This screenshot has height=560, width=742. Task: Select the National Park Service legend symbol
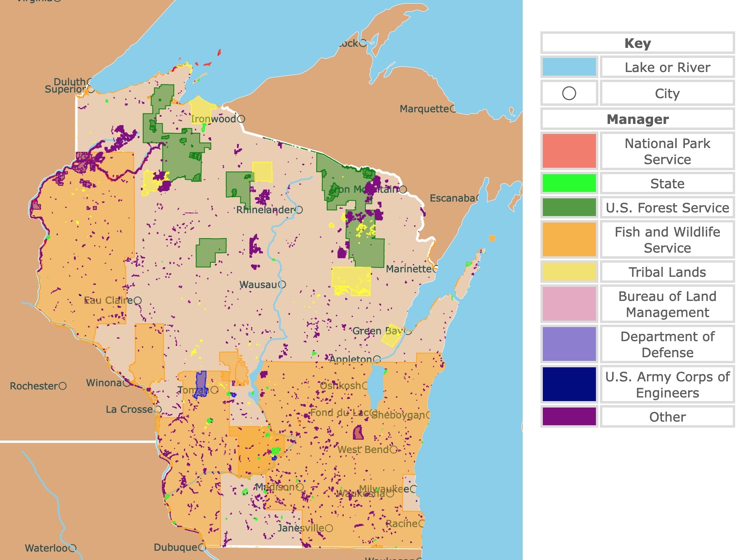[570, 150]
